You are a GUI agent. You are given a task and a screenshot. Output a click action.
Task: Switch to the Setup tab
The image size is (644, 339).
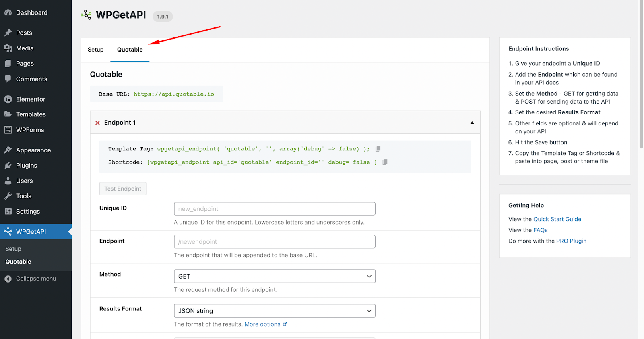click(96, 50)
